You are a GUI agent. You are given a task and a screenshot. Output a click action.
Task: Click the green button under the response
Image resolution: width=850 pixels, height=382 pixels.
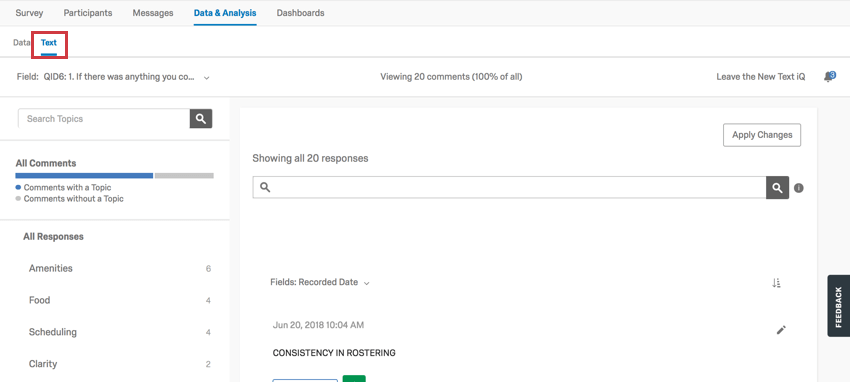354,378
